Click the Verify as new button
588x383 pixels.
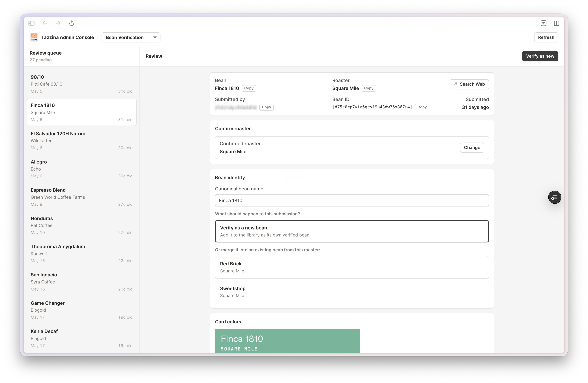[540, 56]
